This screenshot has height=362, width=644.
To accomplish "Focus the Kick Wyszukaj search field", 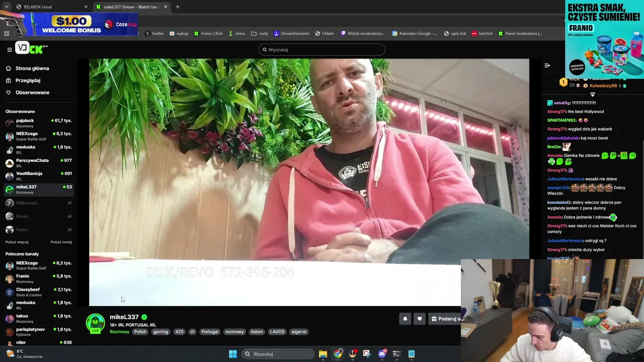I will point(322,50).
